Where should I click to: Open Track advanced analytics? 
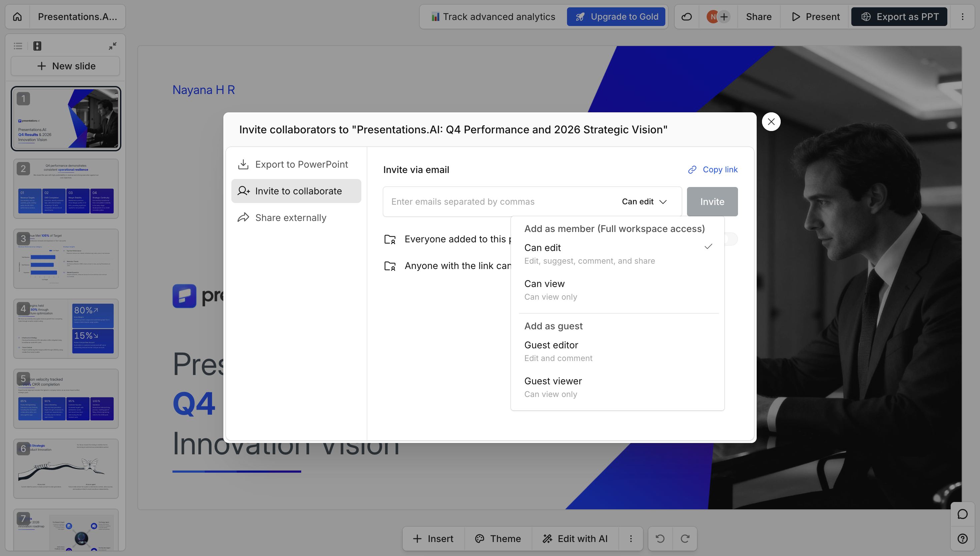point(493,17)
